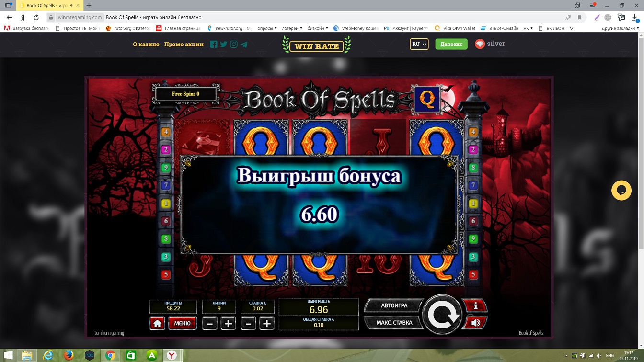Open the Telegram social icon
Image resolution: width=644 pixels, height=362 pixels.
click(244, 45)
